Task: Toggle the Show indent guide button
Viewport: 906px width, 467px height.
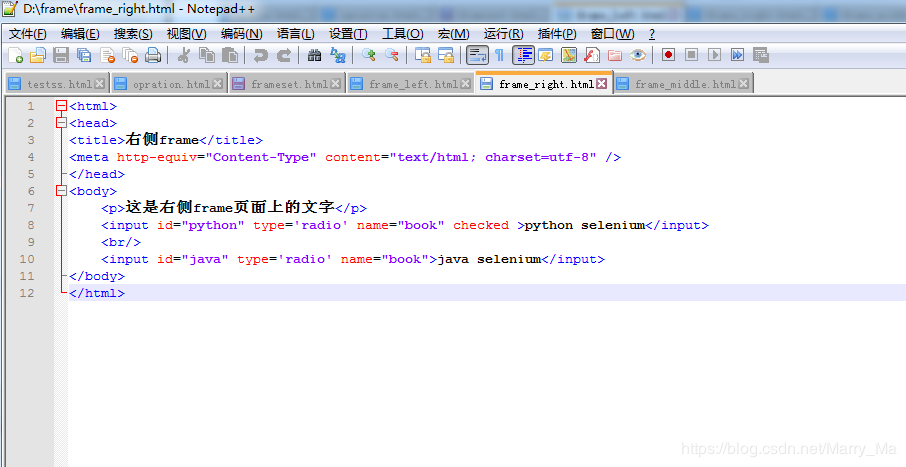Action: pyautogui.click(x=523, y=55)
